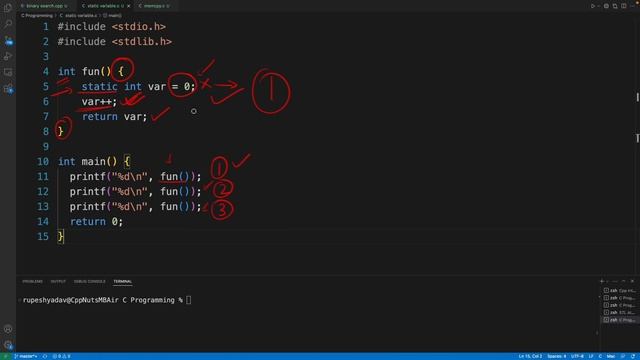
Task: Select first zsh terminal in list
Action: tap(620, 291)
